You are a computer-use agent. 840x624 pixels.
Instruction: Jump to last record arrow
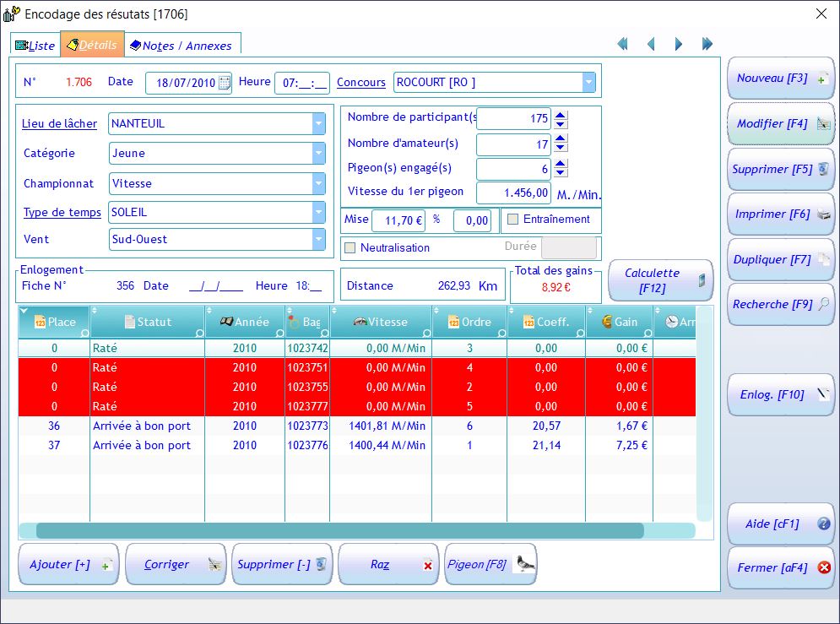707,44
